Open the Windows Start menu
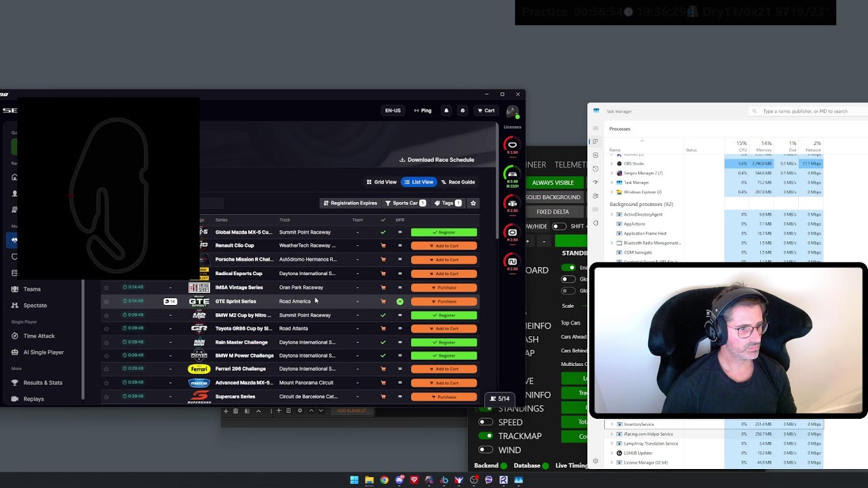 tap(354, 480)
